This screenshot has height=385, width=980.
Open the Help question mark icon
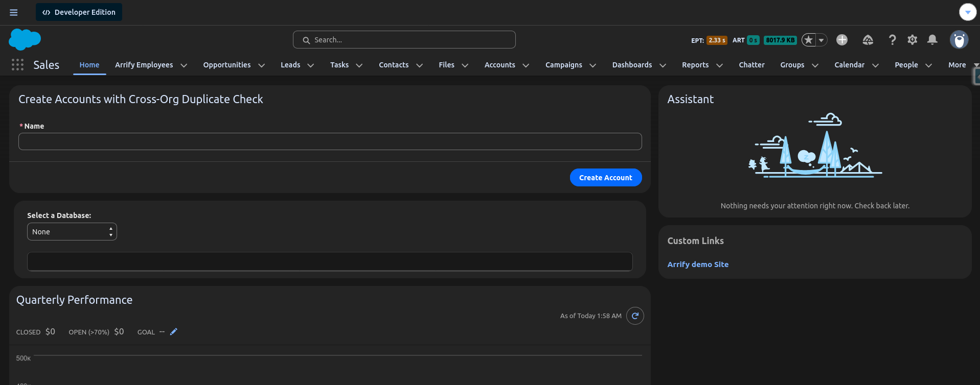coord(892,40)
